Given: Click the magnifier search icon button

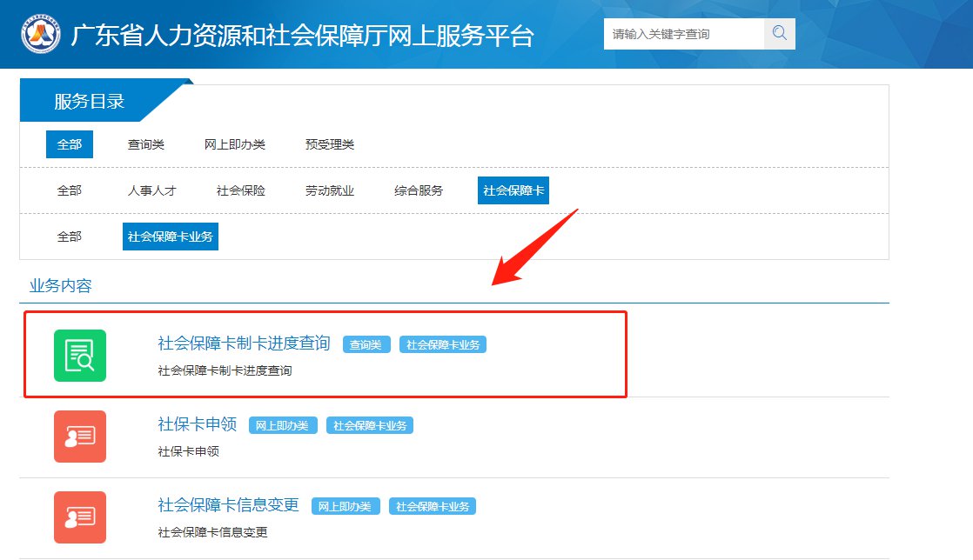Looking at the screenshot, I should (x=779, y=34).
